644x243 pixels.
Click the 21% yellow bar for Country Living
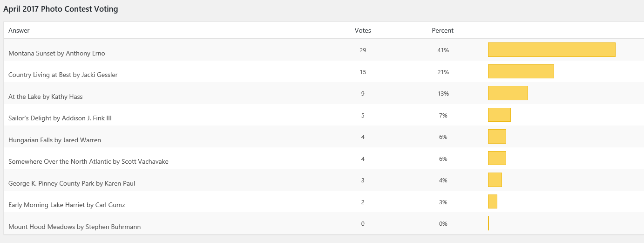[x=521, y=71]
